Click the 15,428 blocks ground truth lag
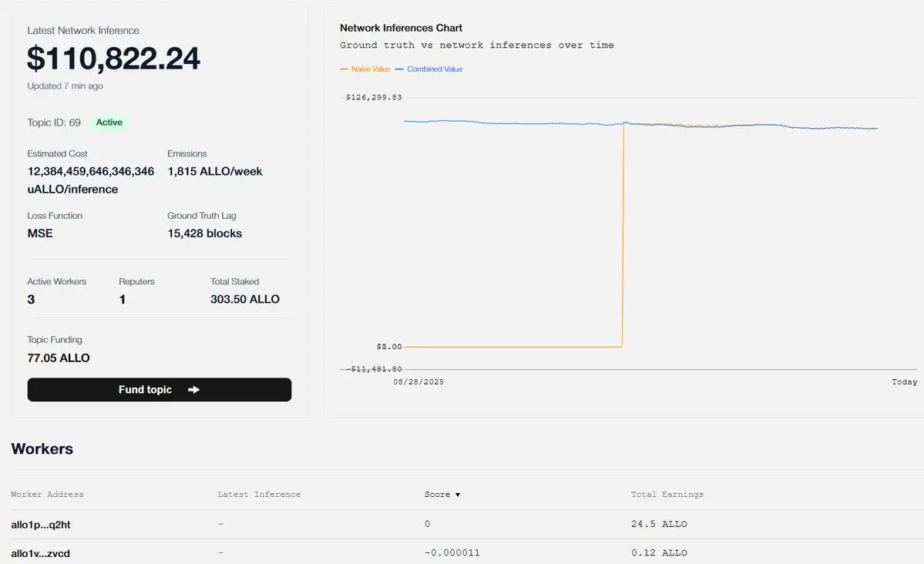This screenshot has width=924, height=564. [204, 233]
